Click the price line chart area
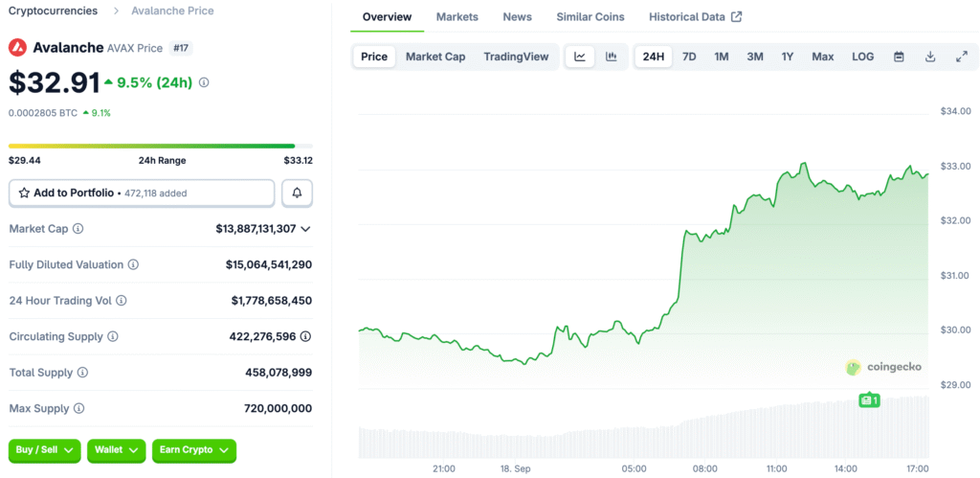Viewport: 980px width, 478px height. (x=643, y=275)
